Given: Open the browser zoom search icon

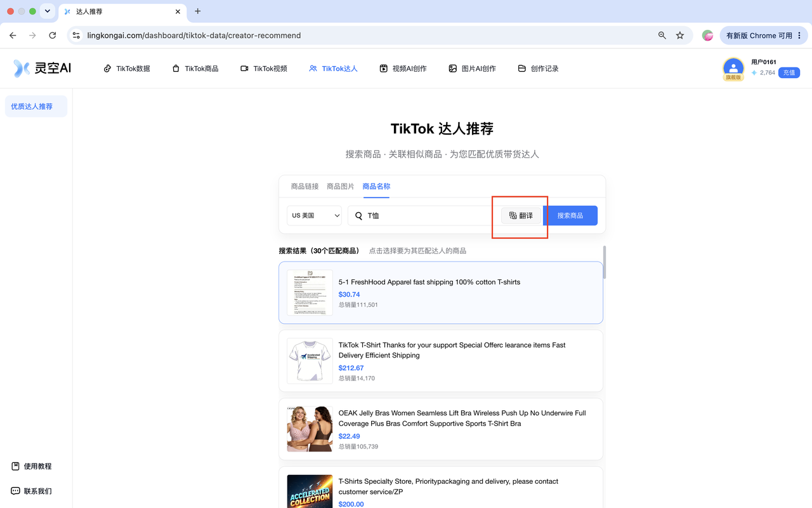Looking at the screenshot, I should click(662, 36).
